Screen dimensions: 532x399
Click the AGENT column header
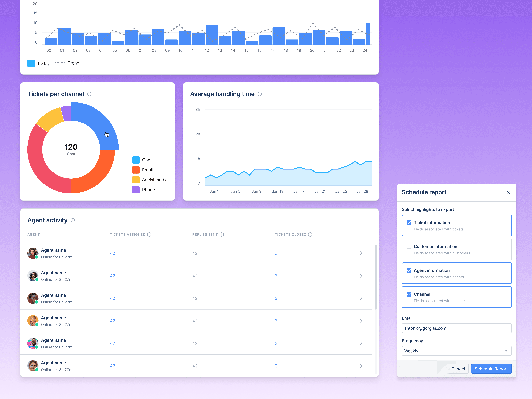tap(34, 235)
